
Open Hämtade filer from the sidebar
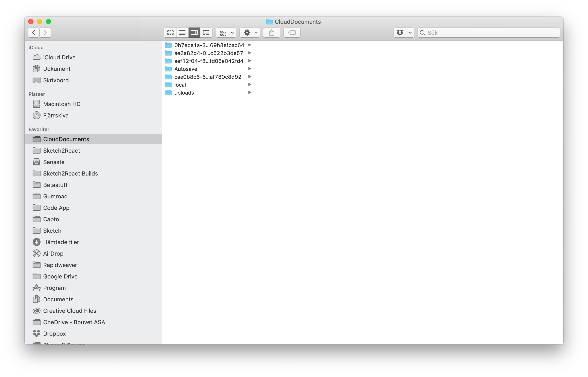(x=61, y=242)
